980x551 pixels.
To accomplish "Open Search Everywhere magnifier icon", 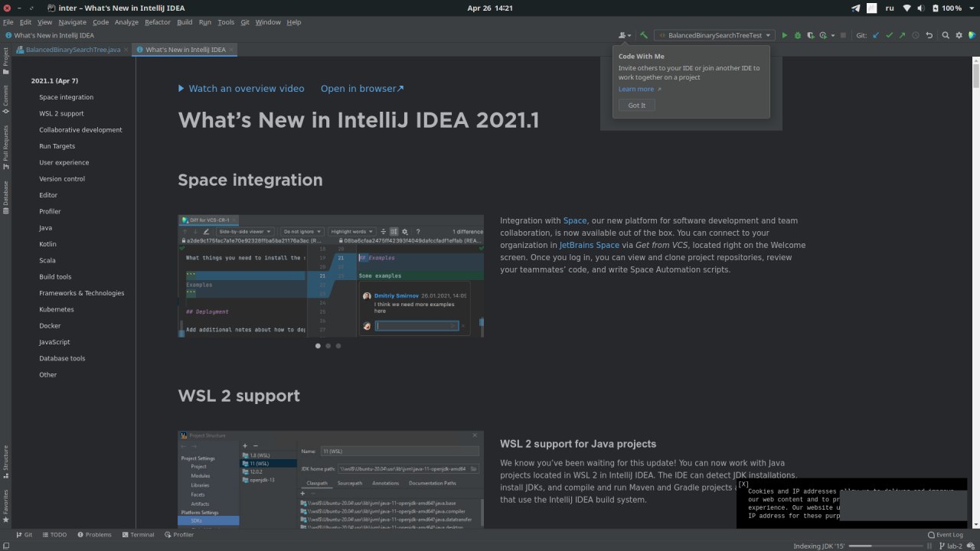I will pos(946,35).
